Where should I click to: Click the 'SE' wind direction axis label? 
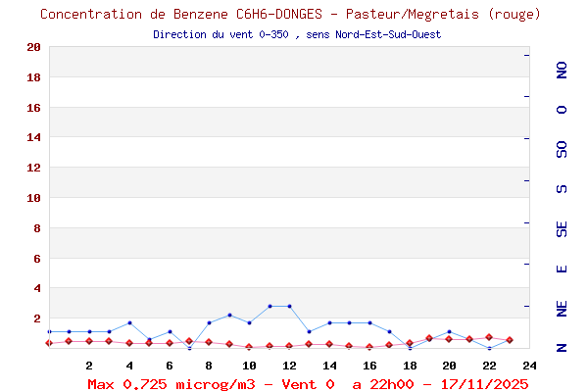coord(562,228)
